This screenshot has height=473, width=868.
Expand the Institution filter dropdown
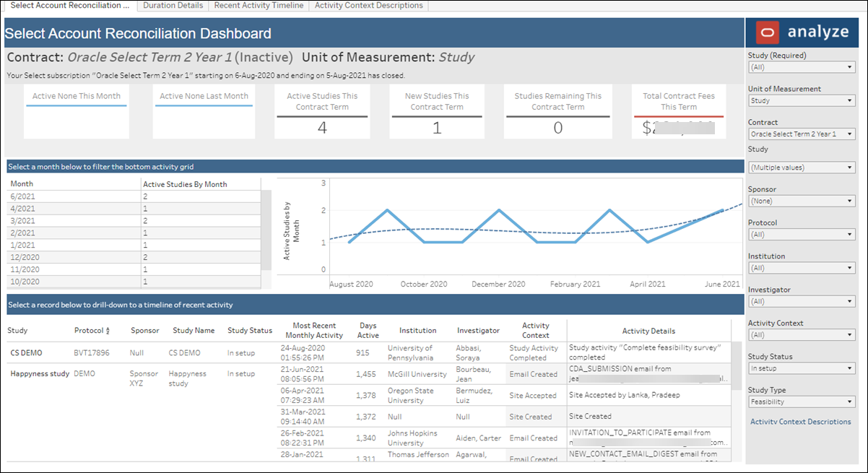pyautogui.click(x=802, y=268)
